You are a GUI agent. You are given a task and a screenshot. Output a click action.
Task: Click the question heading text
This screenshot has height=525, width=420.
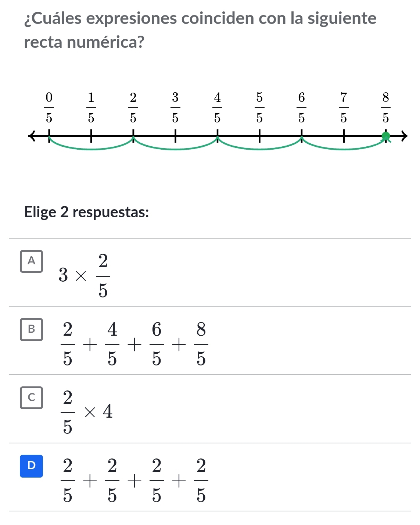pos(200,30)
